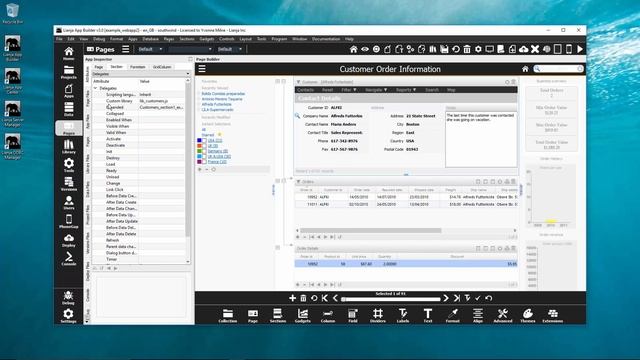Screen dimensions: 640x360
Task: Click the save disk icon in top toolbar
Action: 444,49
